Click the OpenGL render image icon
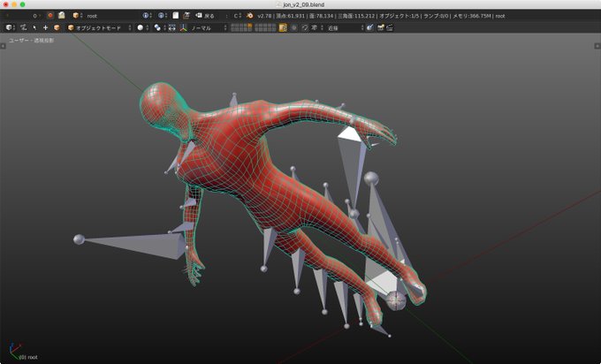The height and width of the screenshot is (364, 601). coord(381,27)
